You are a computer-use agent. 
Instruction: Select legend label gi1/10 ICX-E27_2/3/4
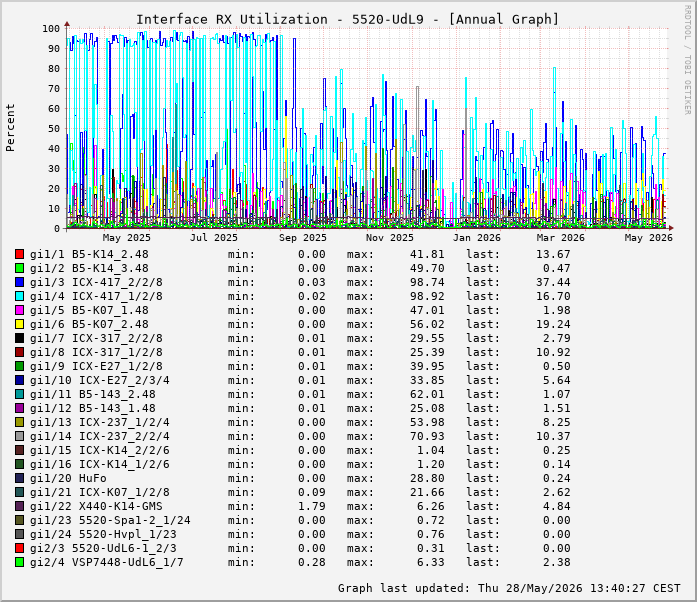coord(100,380)
